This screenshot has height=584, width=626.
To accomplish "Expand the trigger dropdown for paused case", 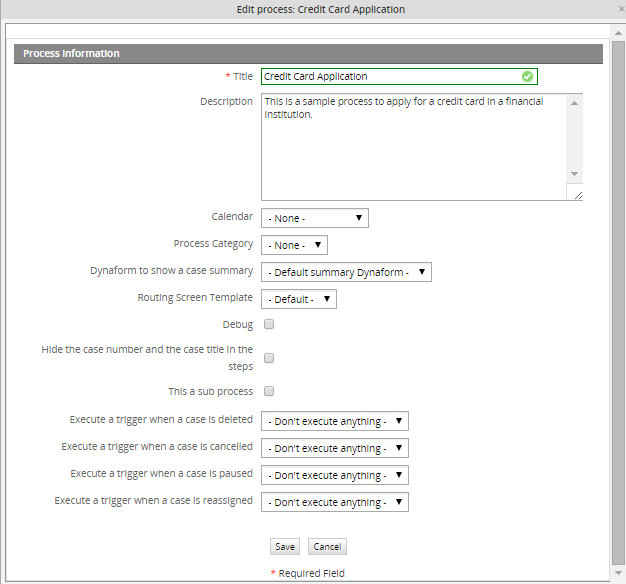I will click(334, 475).
